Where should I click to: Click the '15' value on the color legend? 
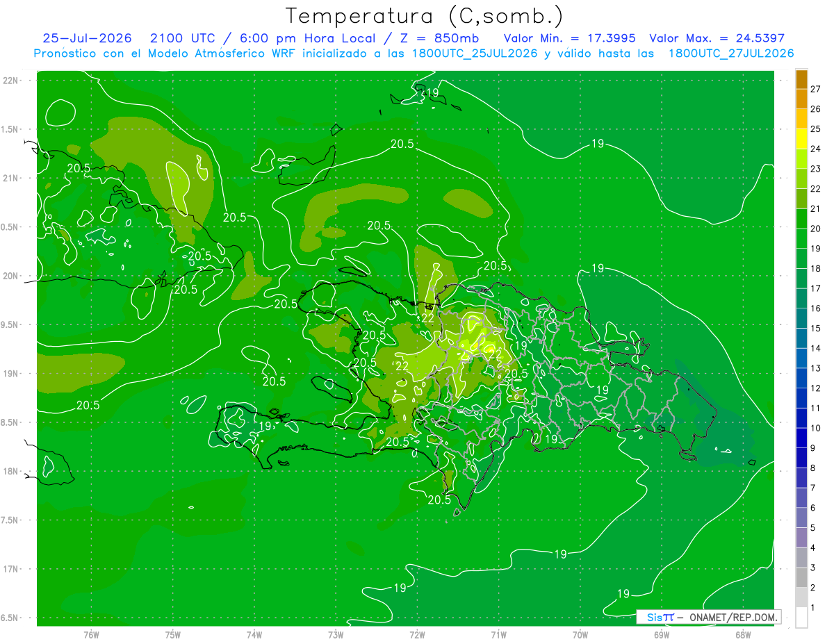pos(816,328)
